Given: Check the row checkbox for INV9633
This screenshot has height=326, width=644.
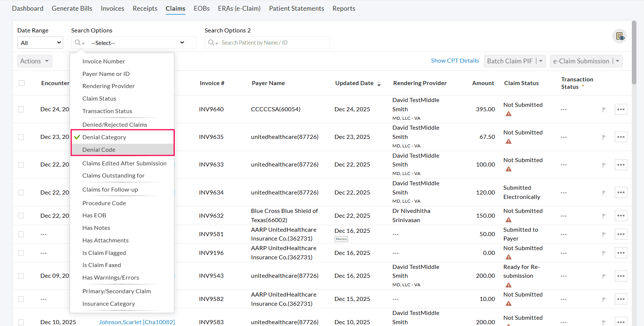Looking at the screenshot, I should point(21,165).
